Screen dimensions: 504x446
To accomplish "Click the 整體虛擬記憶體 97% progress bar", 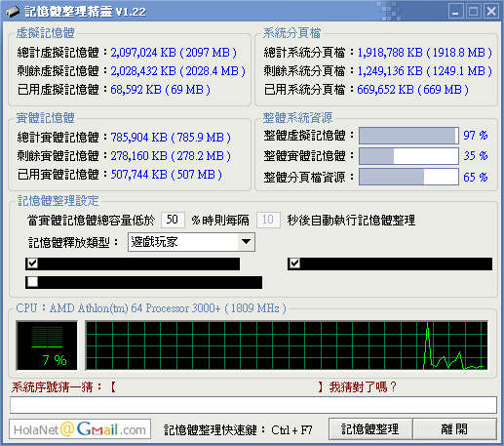I will tap(408, 136).
